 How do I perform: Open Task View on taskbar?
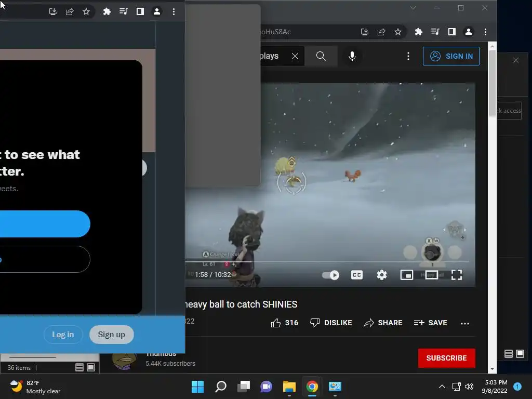coord(244,387)
